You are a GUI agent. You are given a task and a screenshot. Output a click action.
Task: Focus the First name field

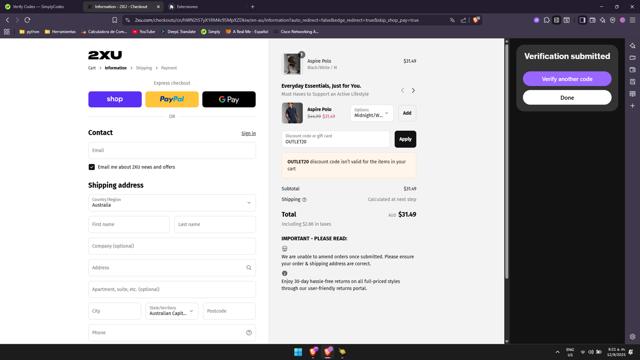pyautogui.click(x=129, y=224)
